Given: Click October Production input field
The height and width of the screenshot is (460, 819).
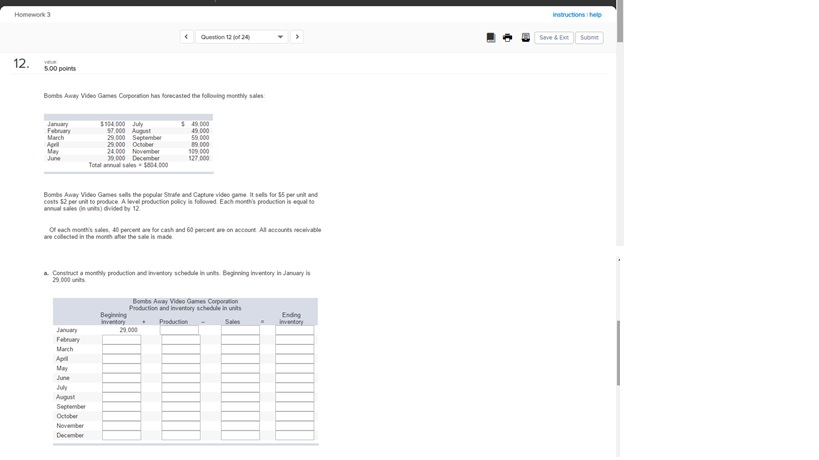Looking at the screenshot, I should click(181, 416).
